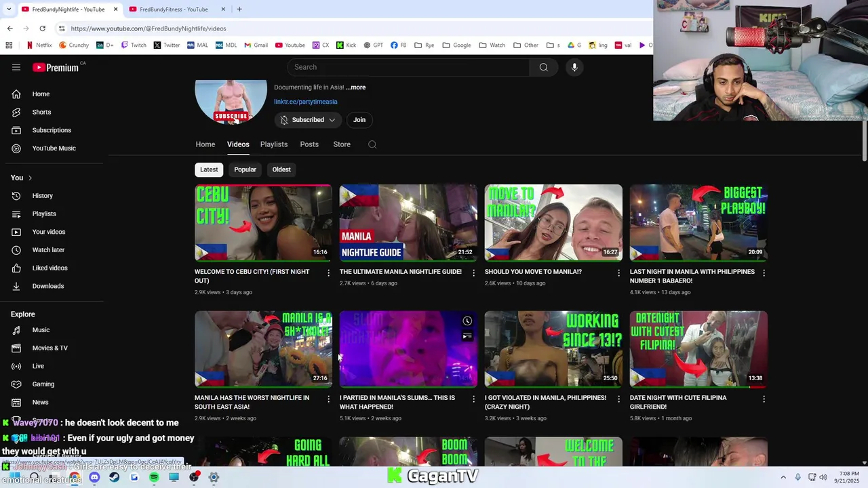Click the YouTube search input field
The image size is (868, 488).
click(x=408, y=67)
